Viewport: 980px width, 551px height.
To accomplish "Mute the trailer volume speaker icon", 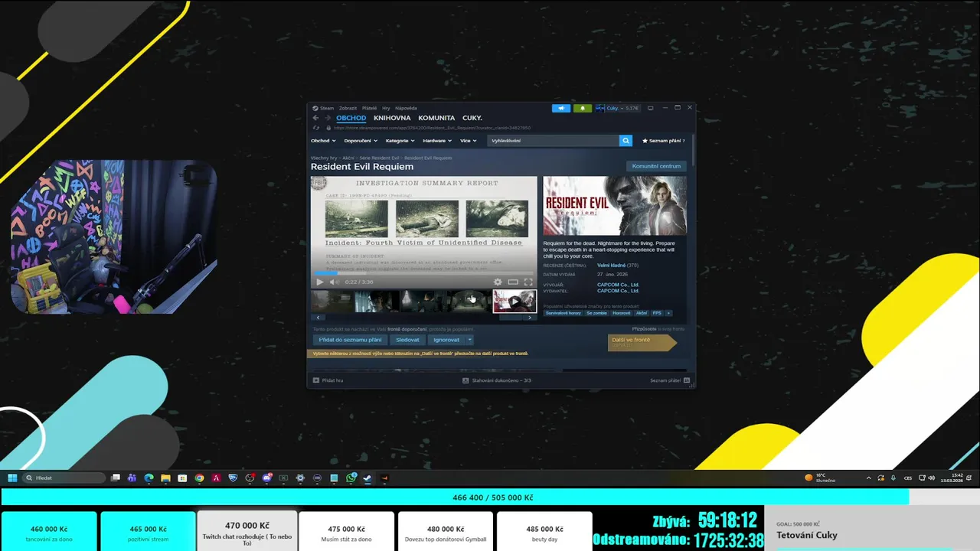I will point(334,282).
